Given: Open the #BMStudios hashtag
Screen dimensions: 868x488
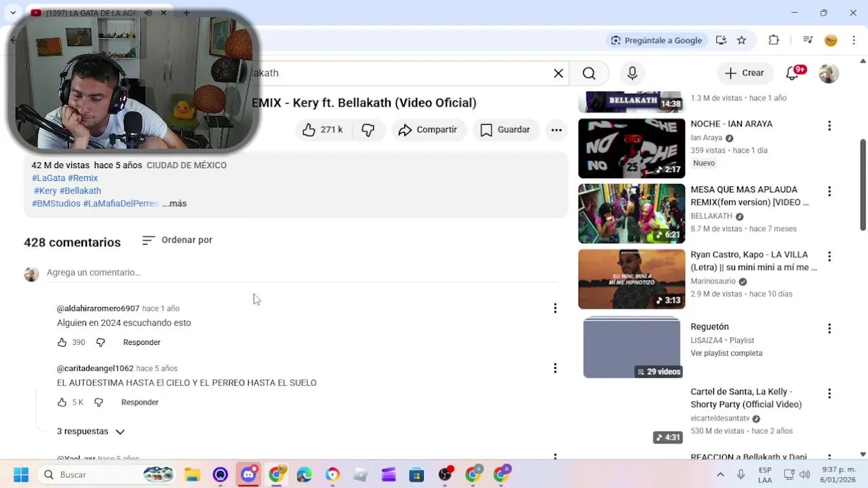Looking at the screenshot, I should [56, 203].
